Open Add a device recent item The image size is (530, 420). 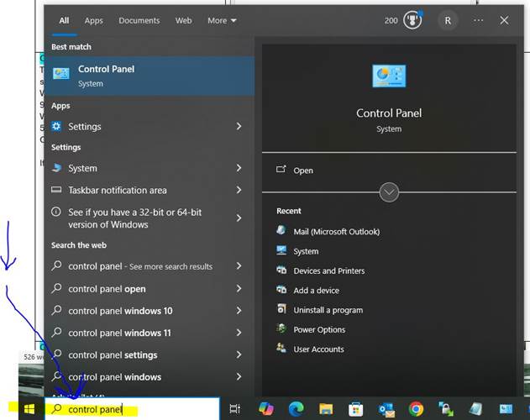click(316, 291)
